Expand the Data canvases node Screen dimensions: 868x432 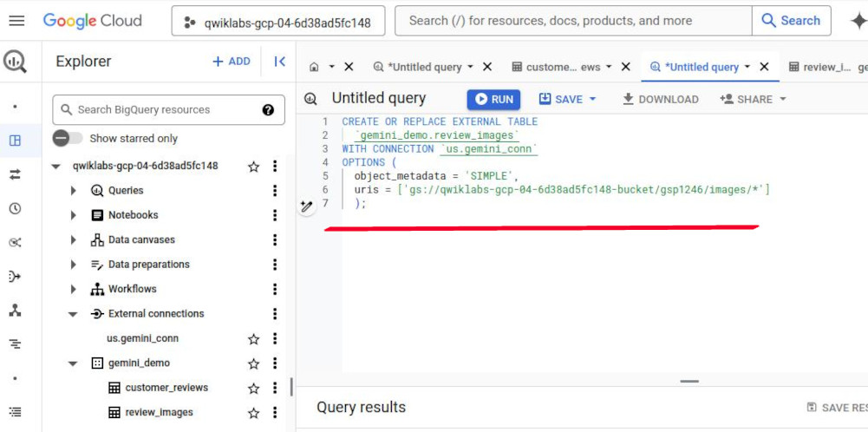[x=73, y=239]
